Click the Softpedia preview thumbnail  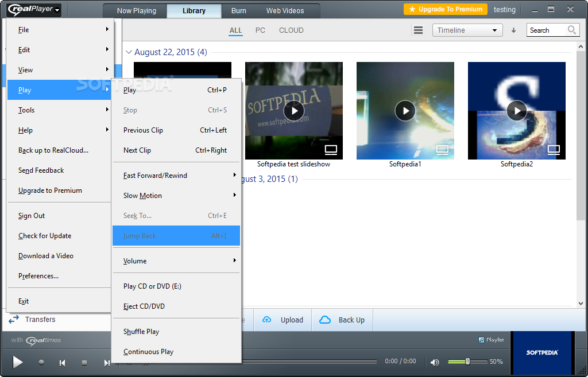tap(541, 353)
